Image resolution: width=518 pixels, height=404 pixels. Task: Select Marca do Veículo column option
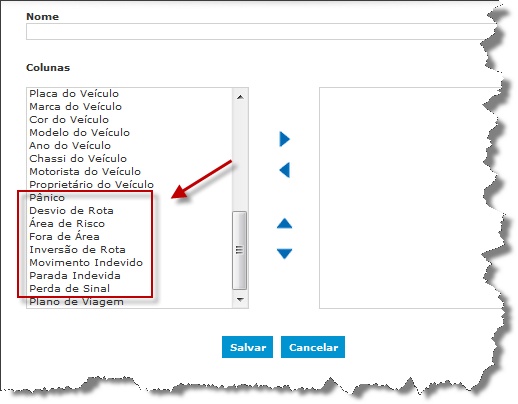[x=76, y=107]
